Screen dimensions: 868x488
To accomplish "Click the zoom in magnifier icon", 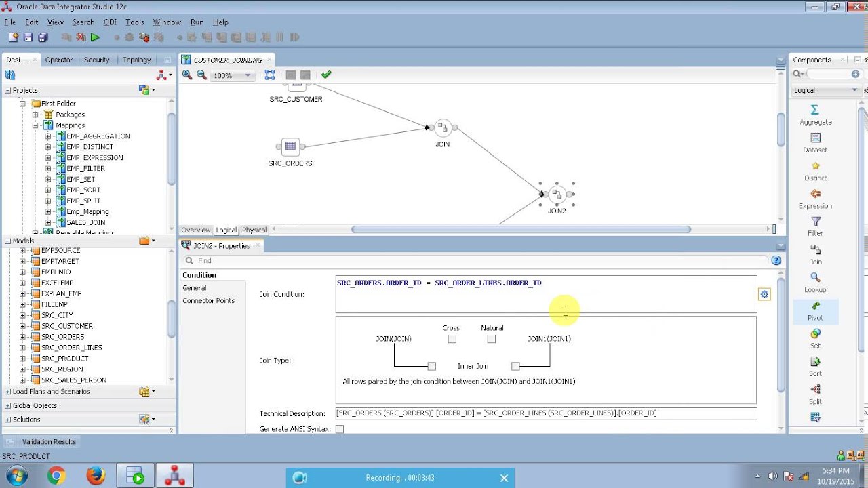I will [187, 75].
